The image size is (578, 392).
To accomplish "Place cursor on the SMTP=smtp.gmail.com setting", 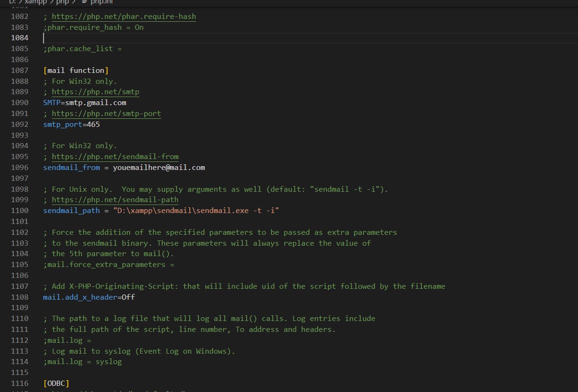I will (x=84, y=103).
